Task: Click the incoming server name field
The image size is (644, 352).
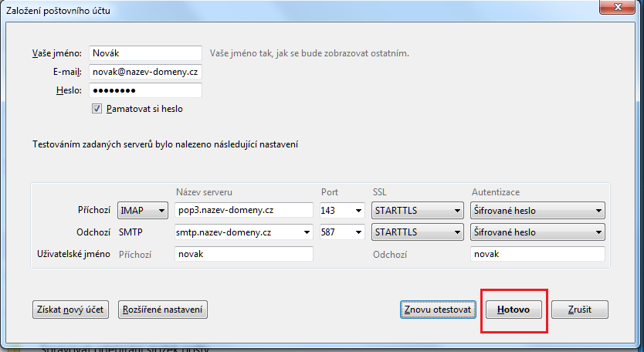Action: [243, 211]
